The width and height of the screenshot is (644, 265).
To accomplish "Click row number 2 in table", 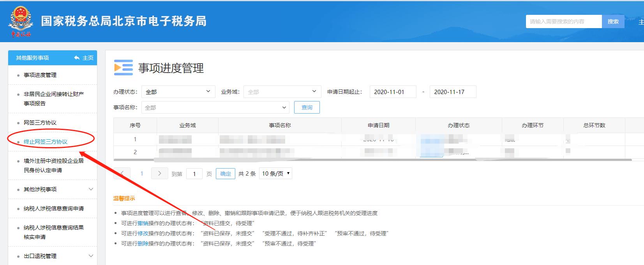I will pos(135,152).
